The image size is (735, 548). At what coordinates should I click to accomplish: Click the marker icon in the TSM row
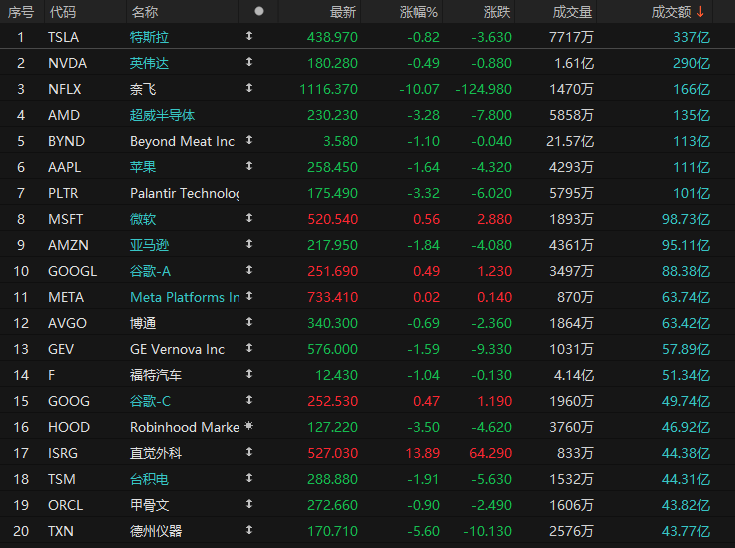point(249,478)
